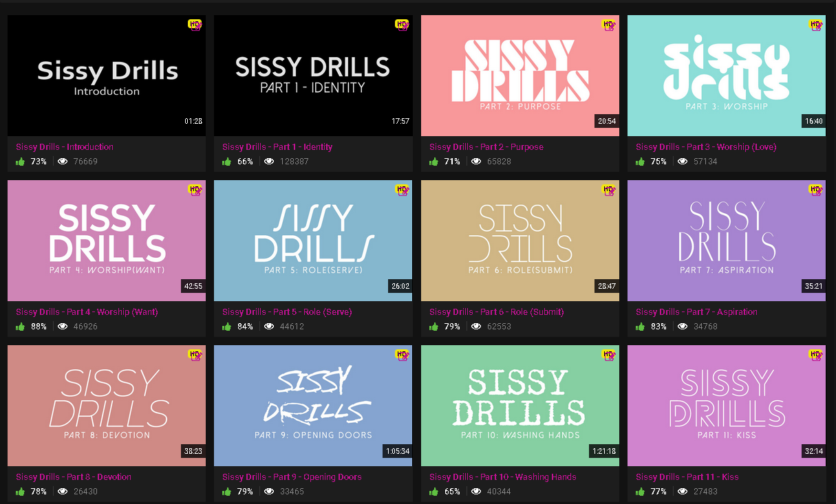
Task: Select the Part 5: Role(Serve) blue thumbnail
Action: (313, 241)
